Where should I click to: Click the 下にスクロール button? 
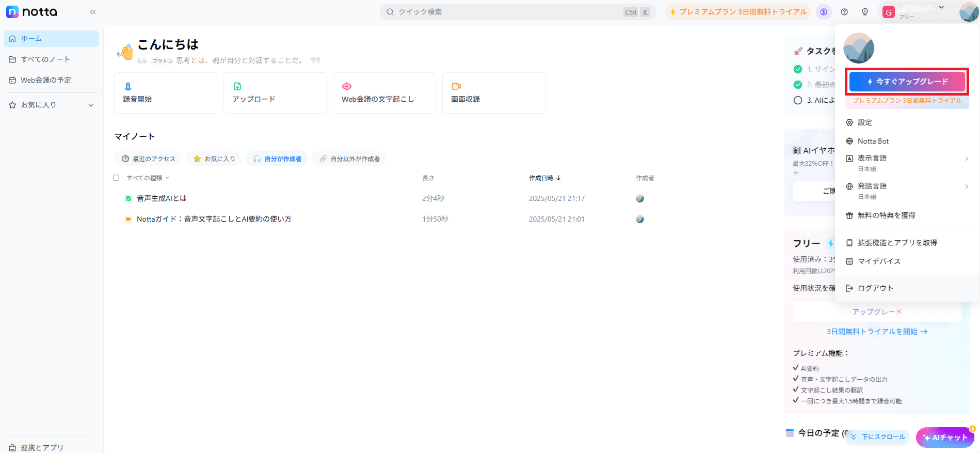[x=877, y=437]
